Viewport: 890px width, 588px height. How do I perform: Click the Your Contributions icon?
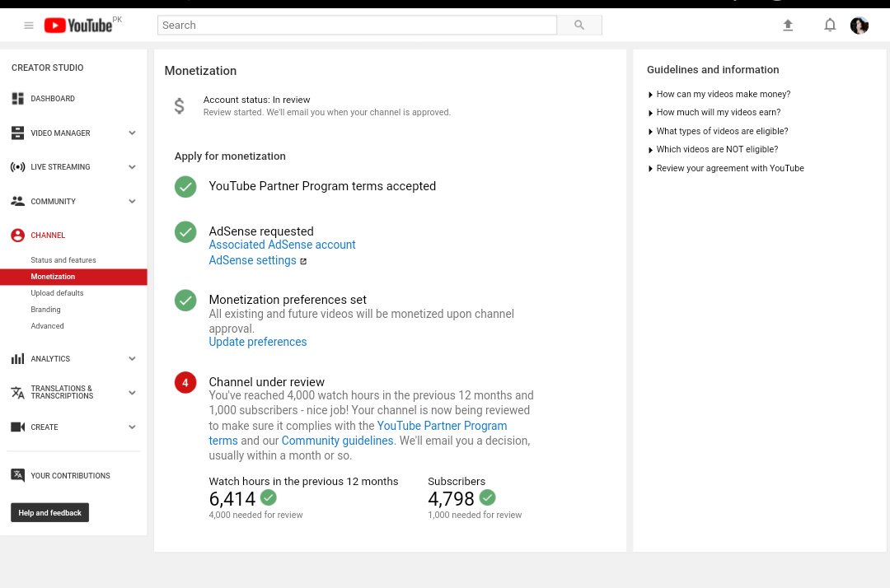click(17, 475)
